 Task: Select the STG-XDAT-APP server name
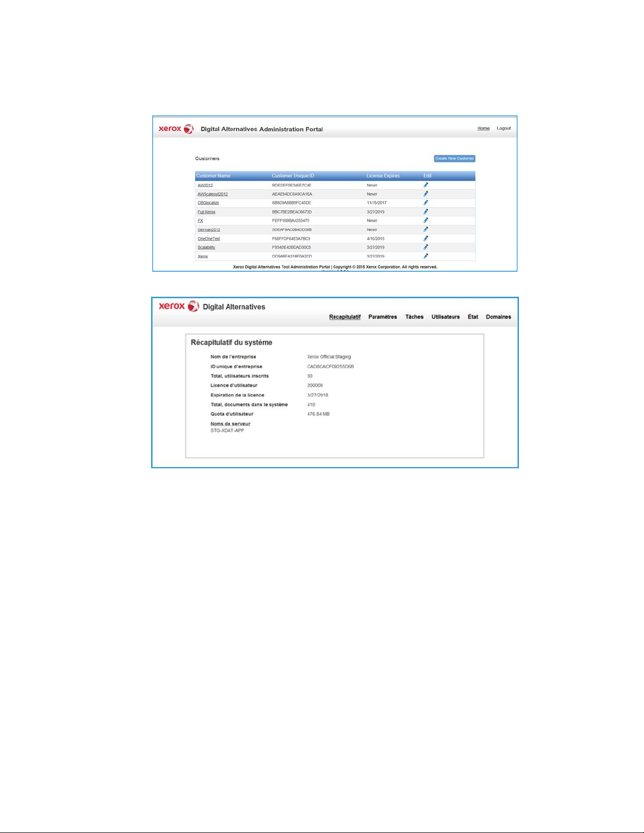[x=227, y=430]
